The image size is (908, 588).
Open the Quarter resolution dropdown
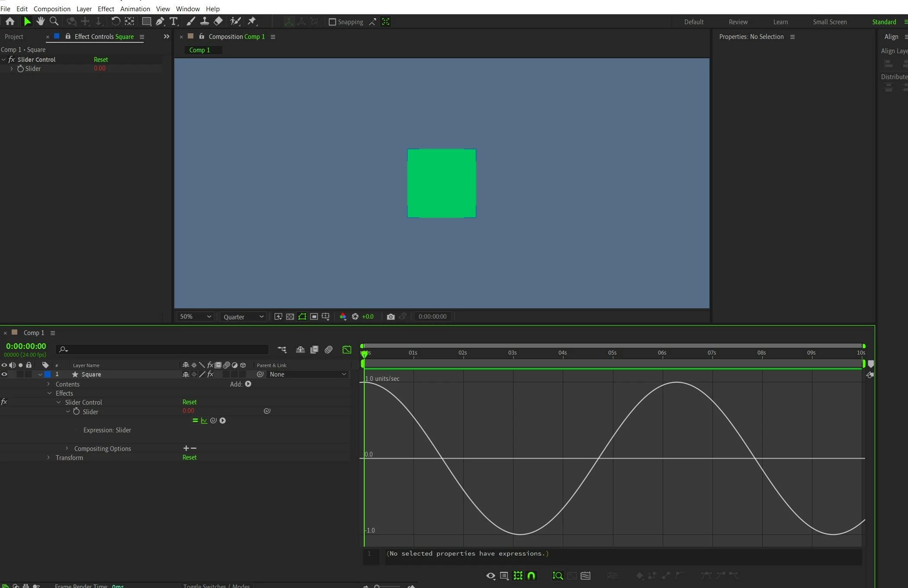(243, 316)
